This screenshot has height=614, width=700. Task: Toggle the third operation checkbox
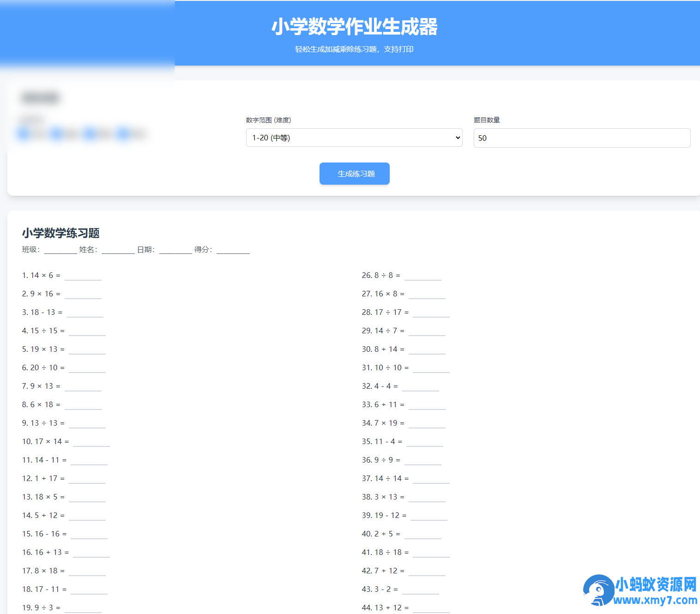point(90,133)
